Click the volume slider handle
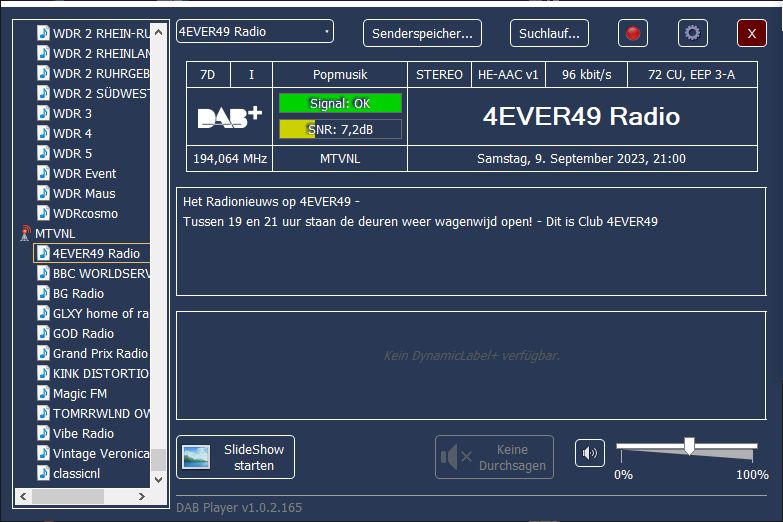The height and width of the screenshot is (522, 783). click(689, 446)
